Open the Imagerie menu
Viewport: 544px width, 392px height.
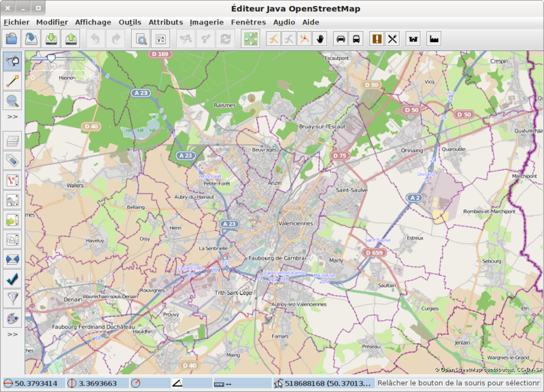point(207,22)
